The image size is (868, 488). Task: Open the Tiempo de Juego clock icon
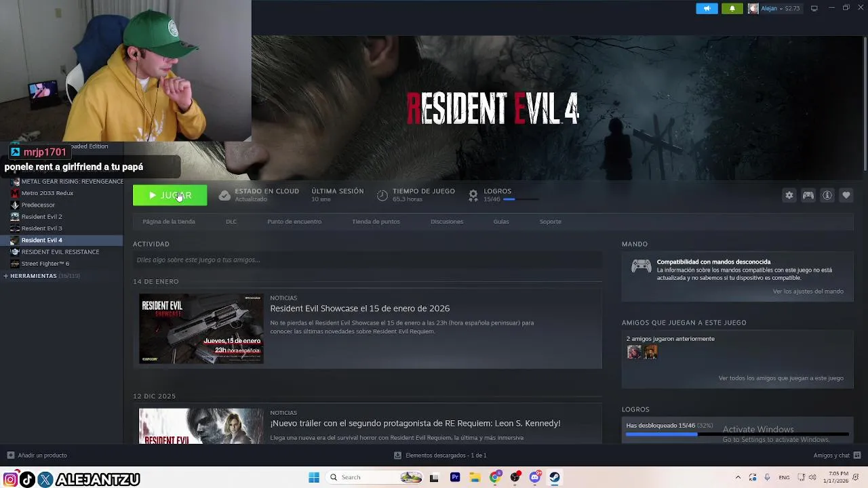(382, 195)
